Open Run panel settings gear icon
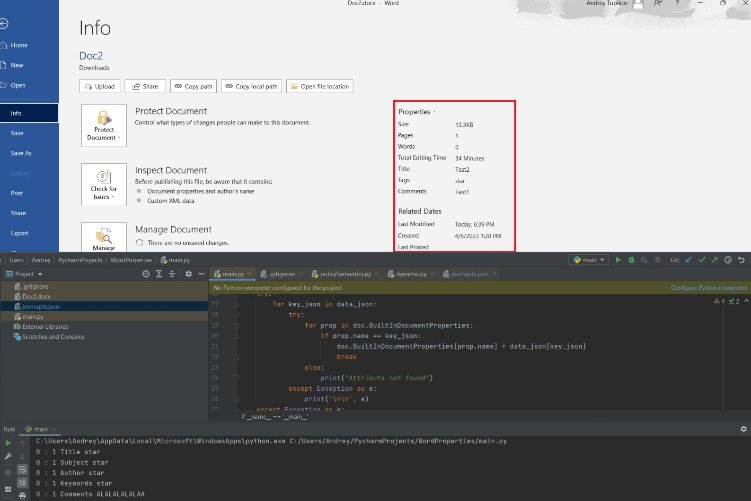The image size is (751, 501). [x=743, y=429]
